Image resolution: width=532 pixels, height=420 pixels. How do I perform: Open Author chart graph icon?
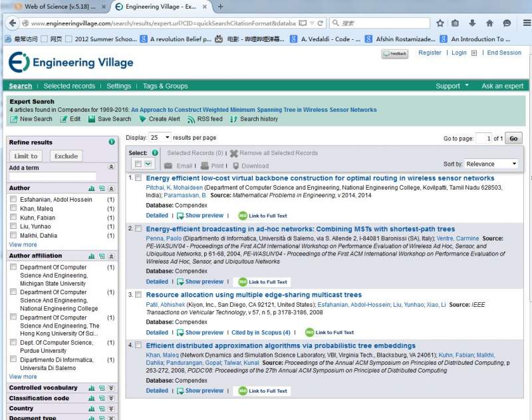click(x=92, y=188)
